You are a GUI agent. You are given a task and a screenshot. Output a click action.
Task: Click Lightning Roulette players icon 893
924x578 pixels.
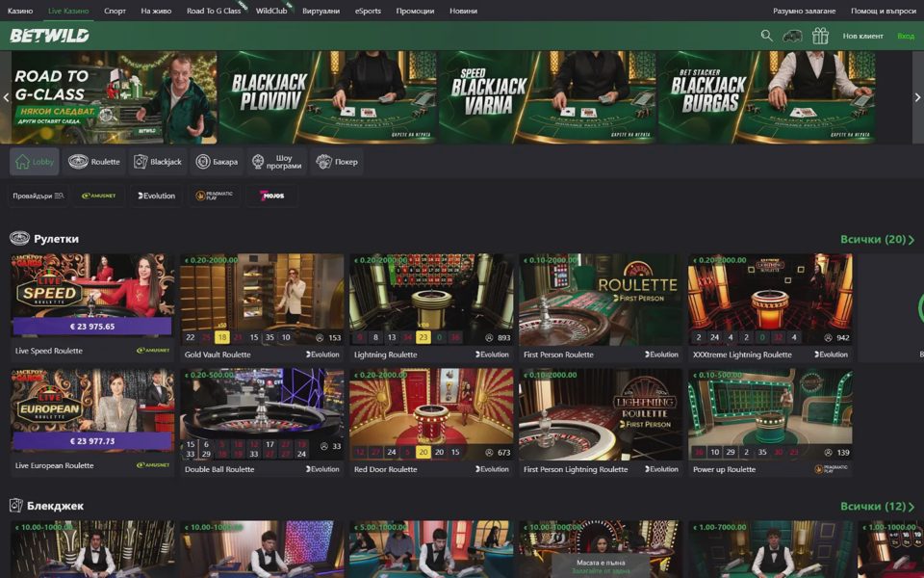[x=489, y=338]
